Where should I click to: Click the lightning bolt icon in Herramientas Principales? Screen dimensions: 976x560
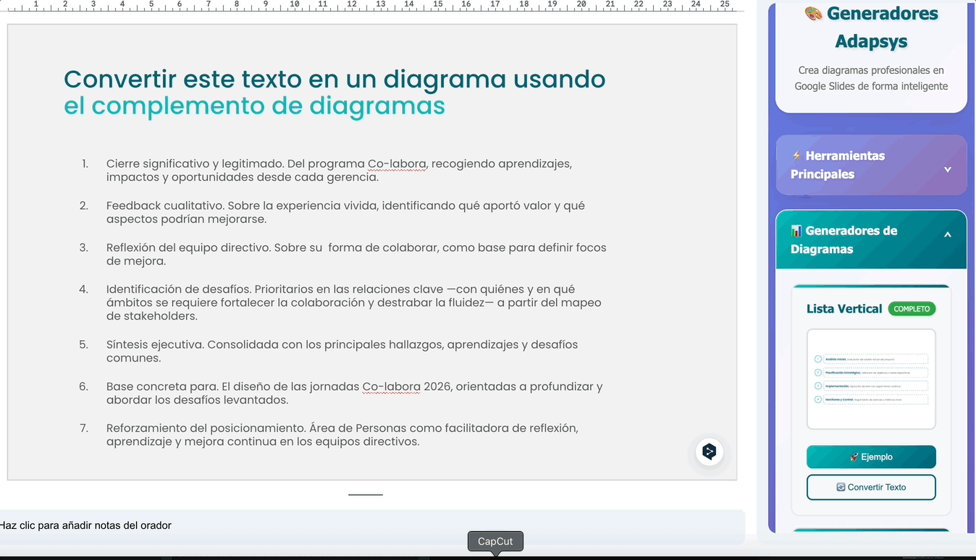pos(796,156)
